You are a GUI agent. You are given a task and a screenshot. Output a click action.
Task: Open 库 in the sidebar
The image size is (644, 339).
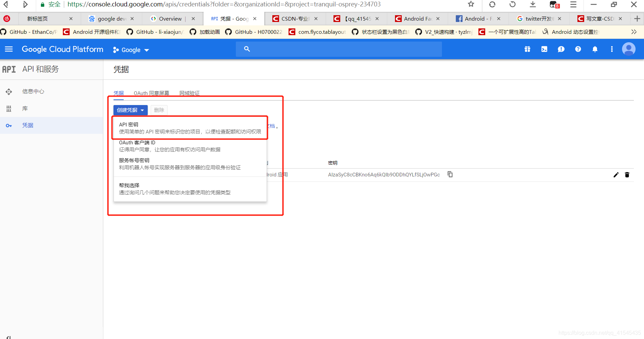[25, 108]
